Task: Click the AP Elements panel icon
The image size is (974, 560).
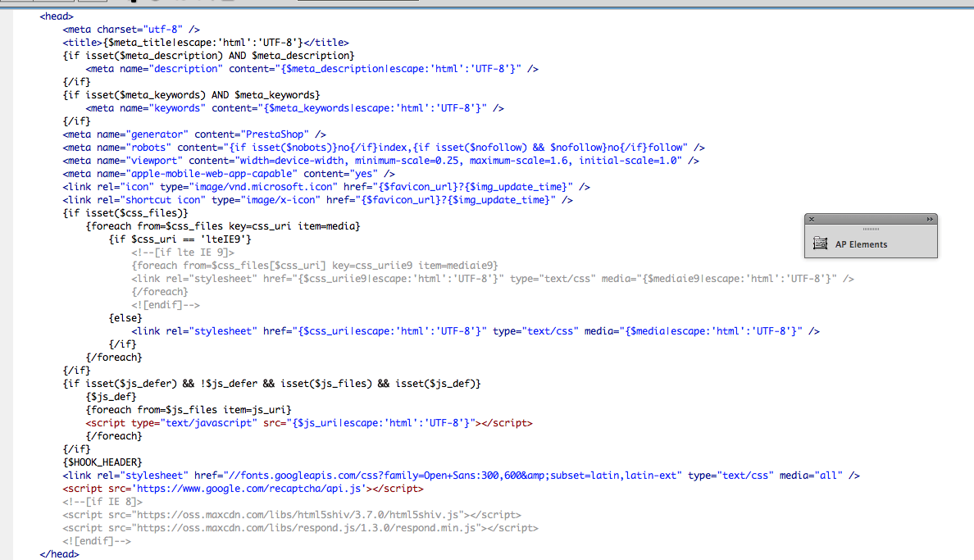Action: pyautogui.click(x=820, y=244)
